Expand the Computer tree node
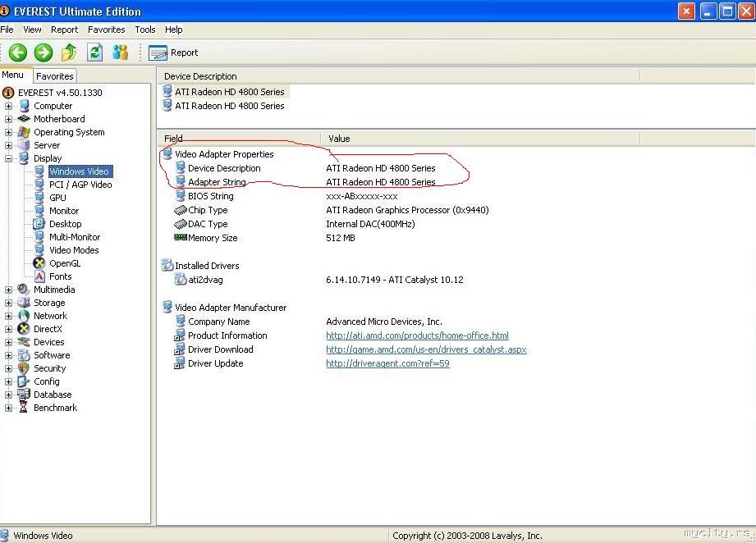Viewport: 756px width, 543px height. pyautogui.click(x=8, y=106)
